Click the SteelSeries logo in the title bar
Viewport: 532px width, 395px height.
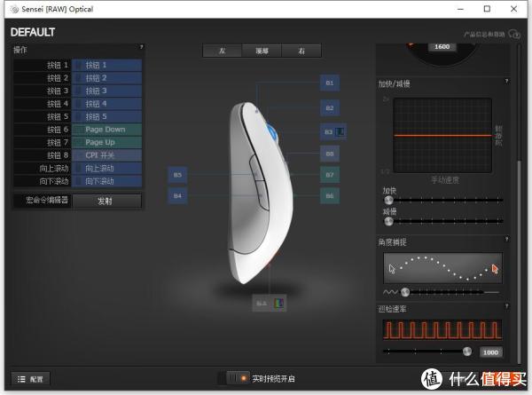point(14,9)
